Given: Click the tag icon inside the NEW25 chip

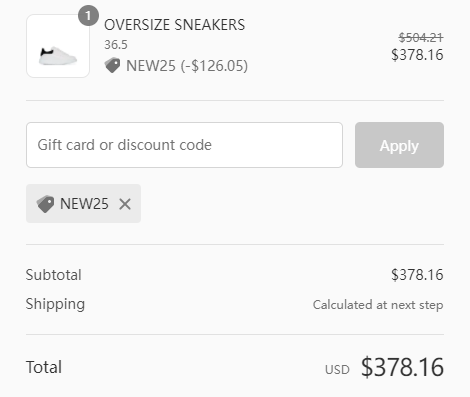Looking at the screenshot, I should point(45,204).
